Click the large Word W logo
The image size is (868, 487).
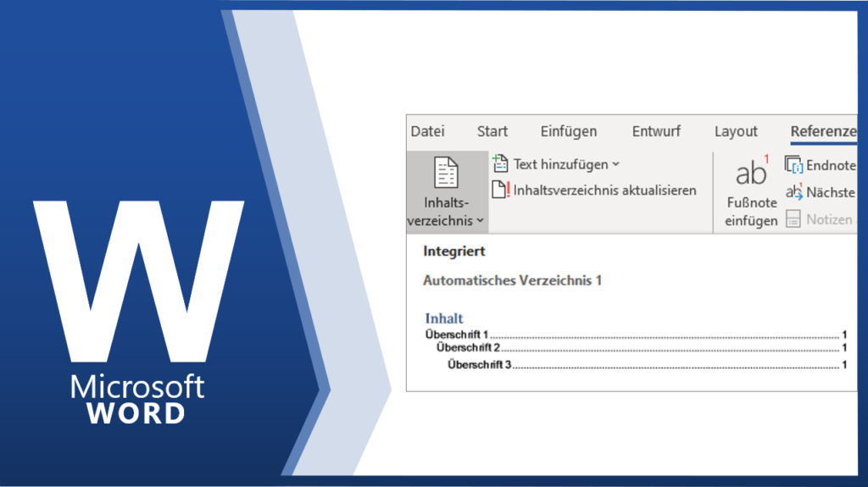click(x=138, y=281)
